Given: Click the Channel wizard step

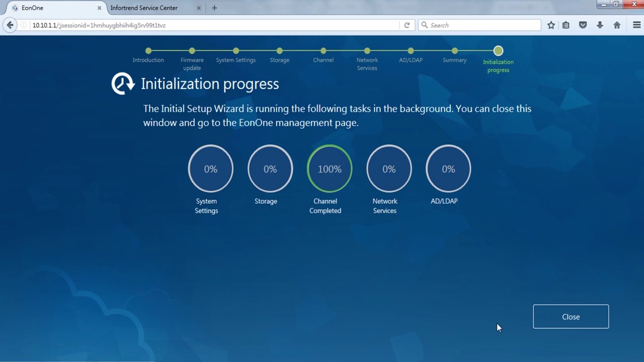Looking at the screenshot, I should (x=323, y=55).
